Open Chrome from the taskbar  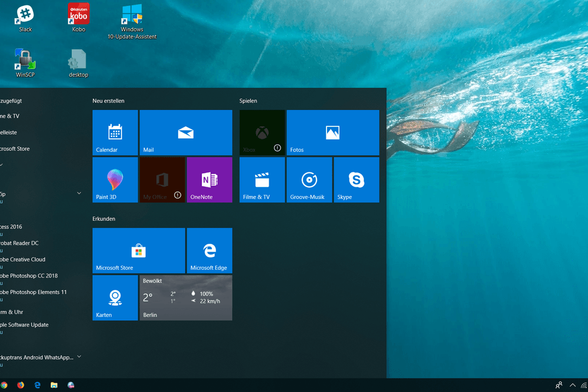[4, 386]
